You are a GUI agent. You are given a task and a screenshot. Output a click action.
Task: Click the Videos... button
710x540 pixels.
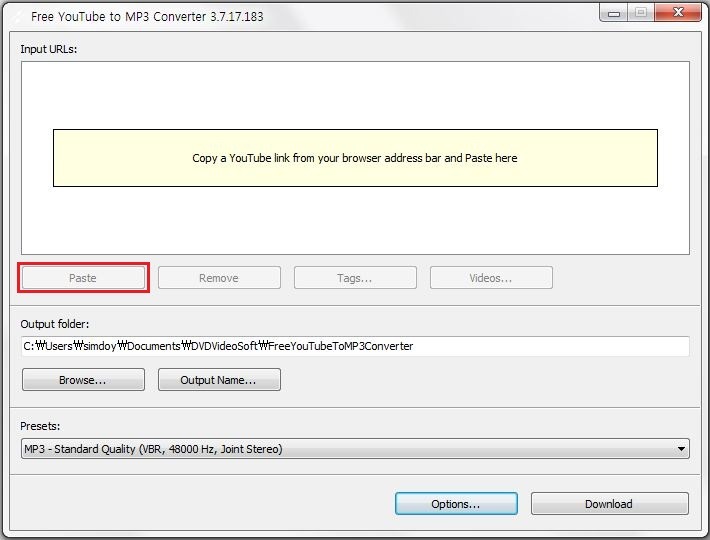(x=491, y=278)
